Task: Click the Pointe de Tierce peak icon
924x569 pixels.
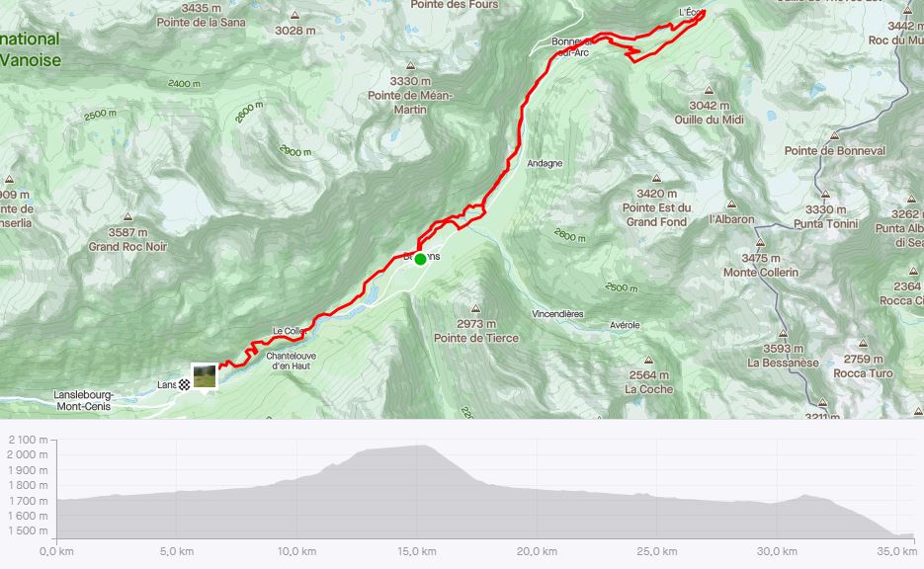Action: (x=475, y=309)
